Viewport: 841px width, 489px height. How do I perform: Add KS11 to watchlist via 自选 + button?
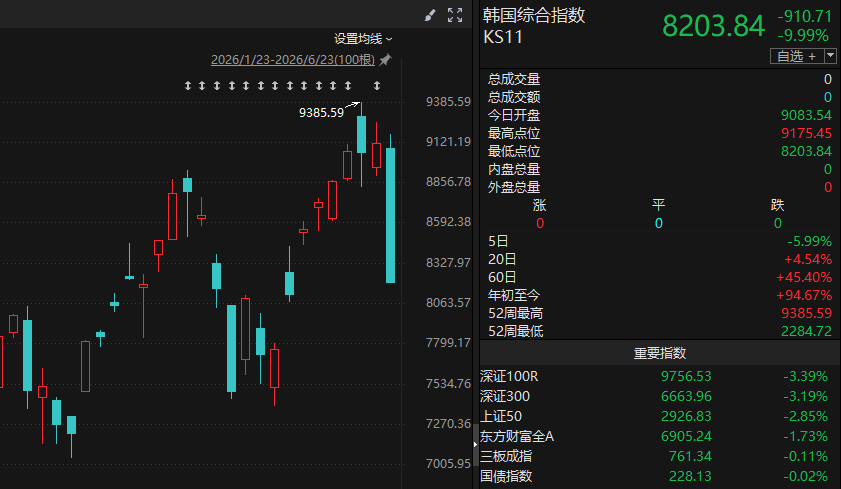tap(797, 56)
